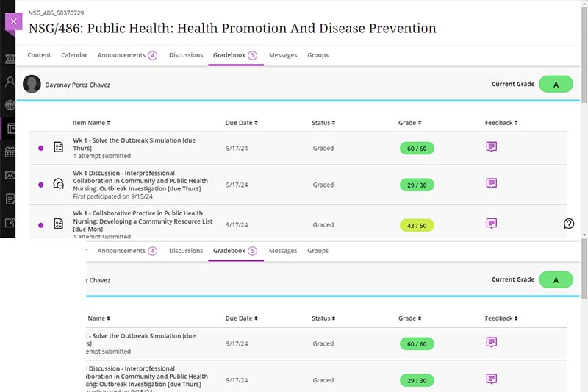This screenshot has height=392, width=588.
Task: Click the upper Announcements badge showing 4
Action: pos(152,55)
